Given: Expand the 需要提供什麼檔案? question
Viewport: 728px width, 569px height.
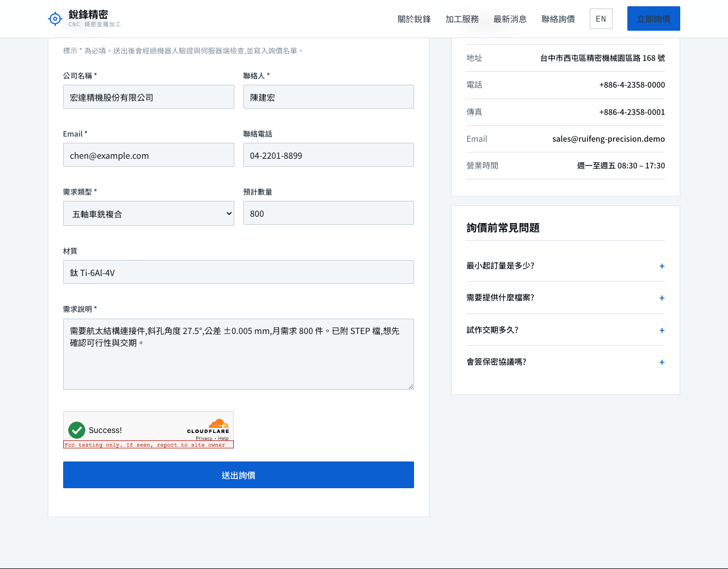Looking at the screenshot, I should pyautogui.click(x=565, y=298).
